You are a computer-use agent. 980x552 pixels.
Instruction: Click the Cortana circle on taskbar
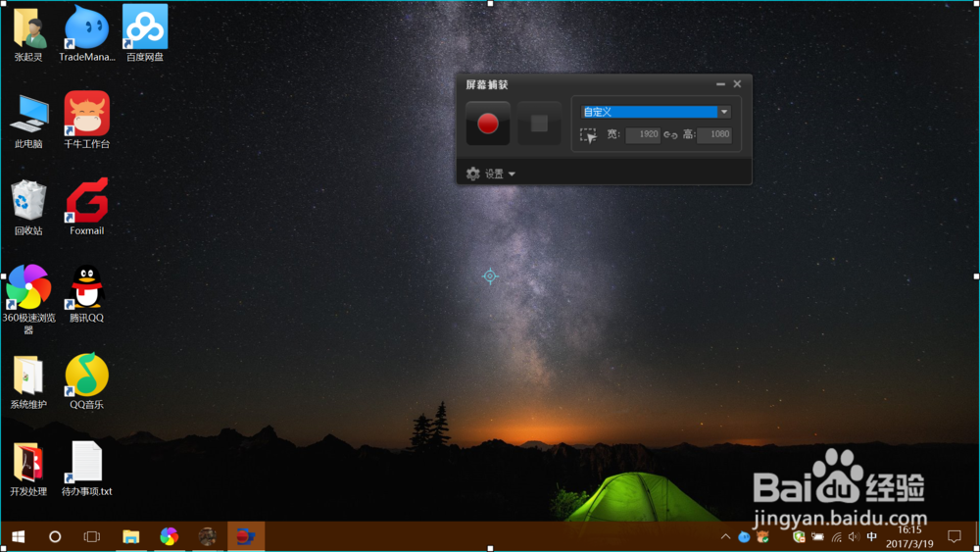click(55, 536)
